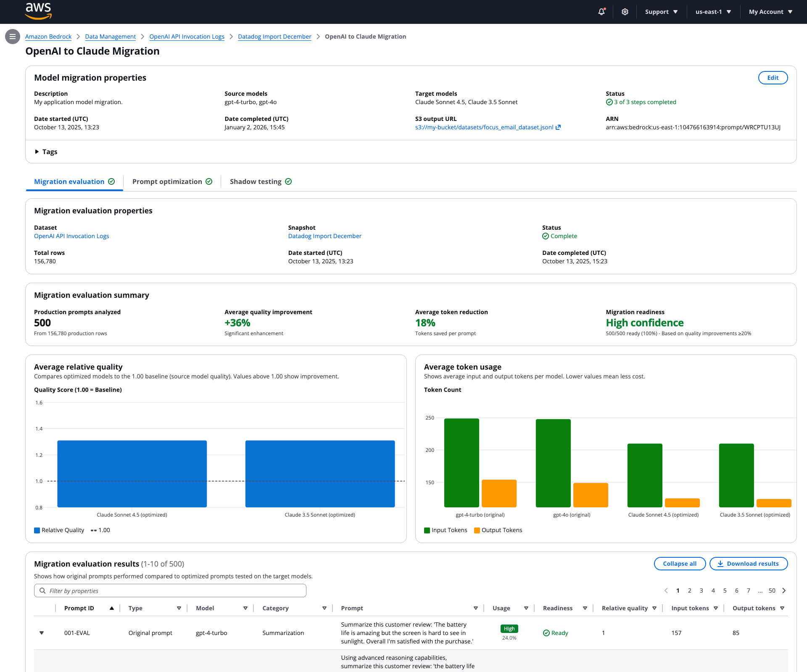Click the gpt-4-turbo input tokens bar
Image resolution: width=807 pixels, height=672 pixels.
[x=462, y=463]
